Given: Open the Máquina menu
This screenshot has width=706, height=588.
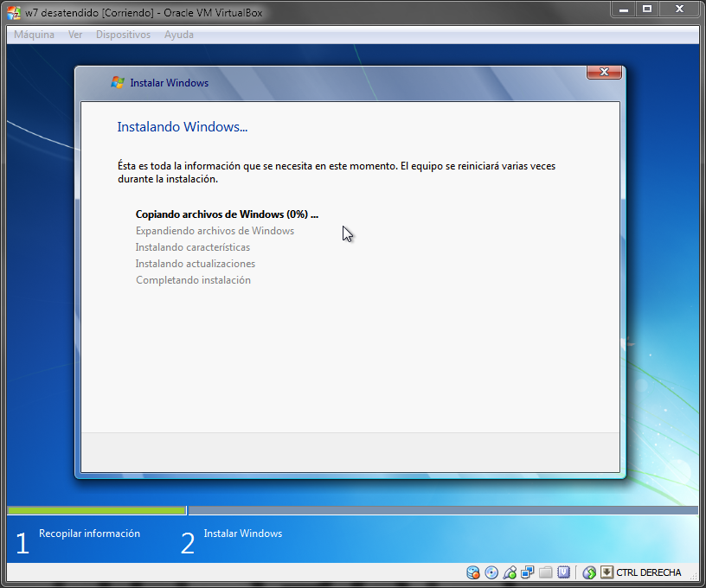Looking at the screenshot, I should point(34,35).
